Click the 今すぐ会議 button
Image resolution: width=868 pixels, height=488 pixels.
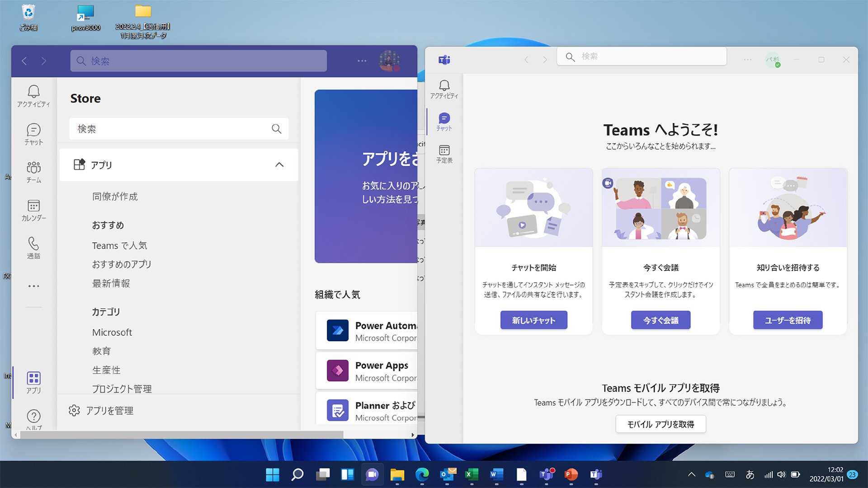[x=660, y=320]
